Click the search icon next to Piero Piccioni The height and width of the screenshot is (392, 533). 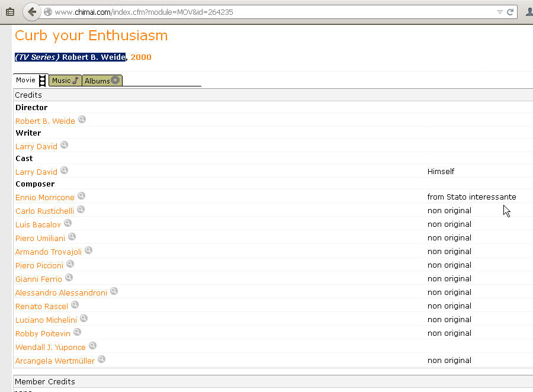click(x=70, y=264)
